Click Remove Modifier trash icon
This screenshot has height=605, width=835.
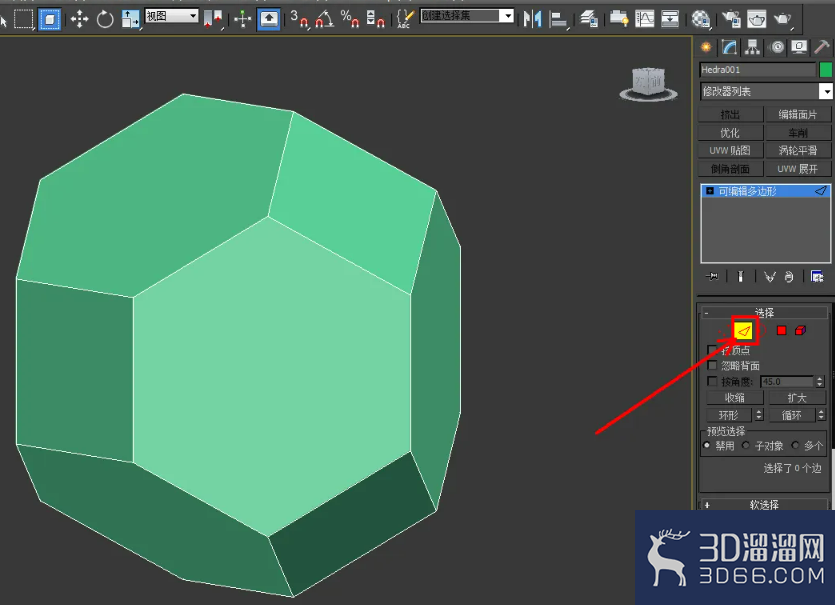[789, 276]
